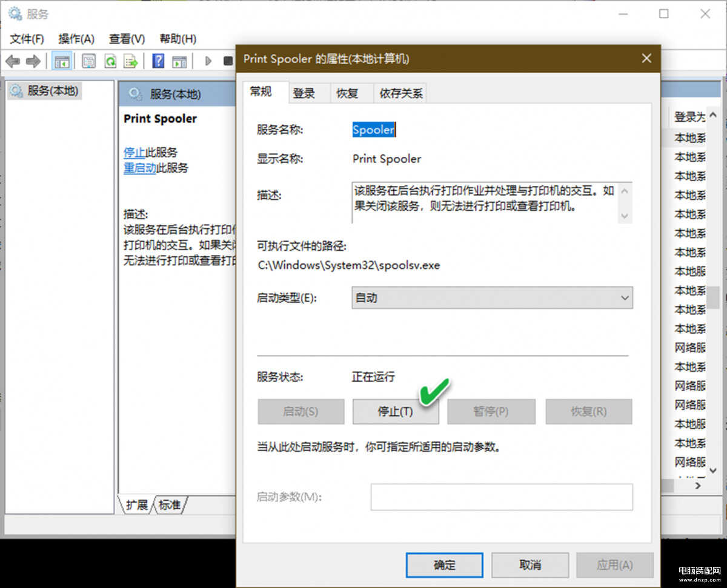Click the spoolsv.exe executable path text
The image size is (727, 588).
point(349,265)
